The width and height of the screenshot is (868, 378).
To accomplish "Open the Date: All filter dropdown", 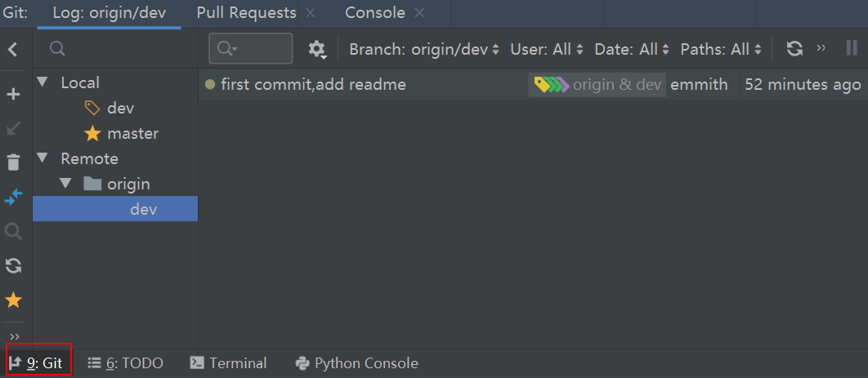I will coord(632,49).
